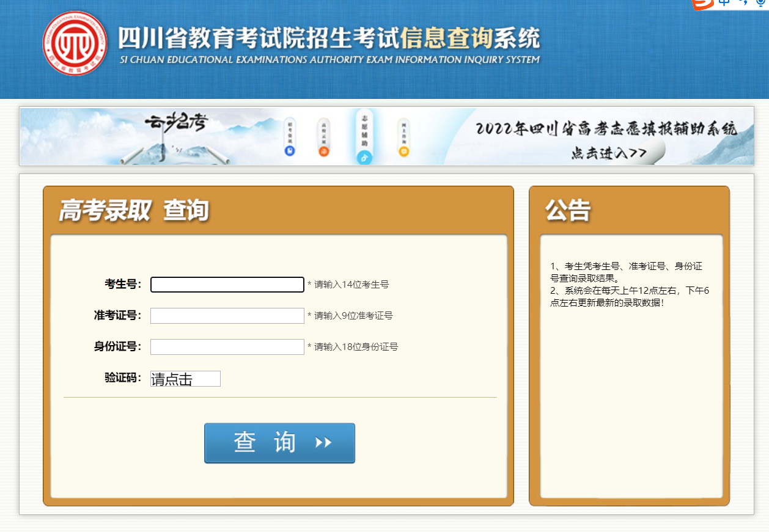This screenshot has width=769, height=532.
Task: Click the 准考证号 input field
Action: pos(227,316)
